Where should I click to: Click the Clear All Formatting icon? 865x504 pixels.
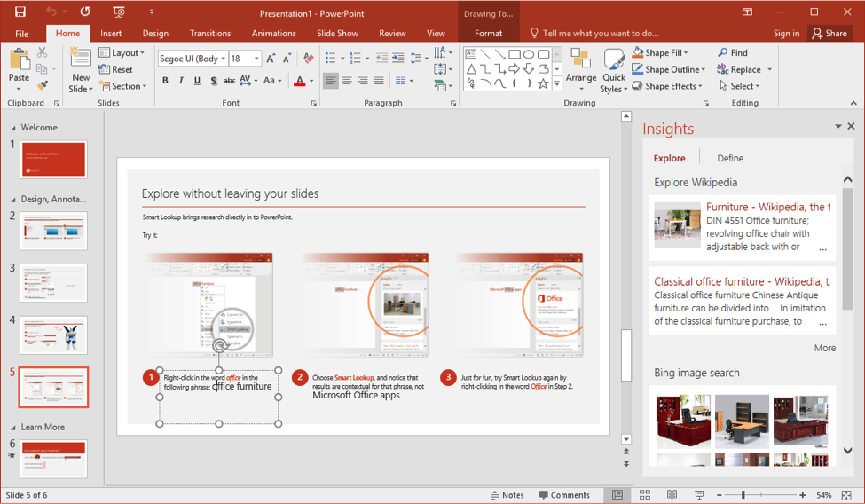pyautogui.click(x=308, y=59)
